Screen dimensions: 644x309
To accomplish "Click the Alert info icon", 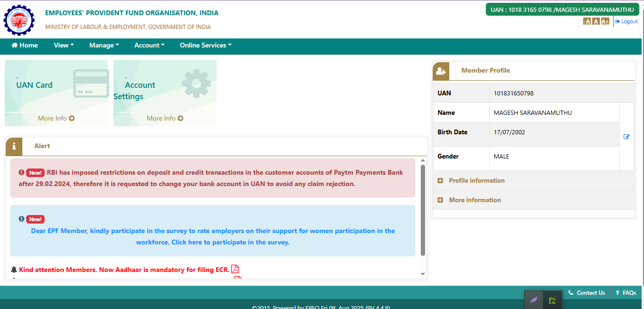I will pyautogui.click(x=14, y=146).
